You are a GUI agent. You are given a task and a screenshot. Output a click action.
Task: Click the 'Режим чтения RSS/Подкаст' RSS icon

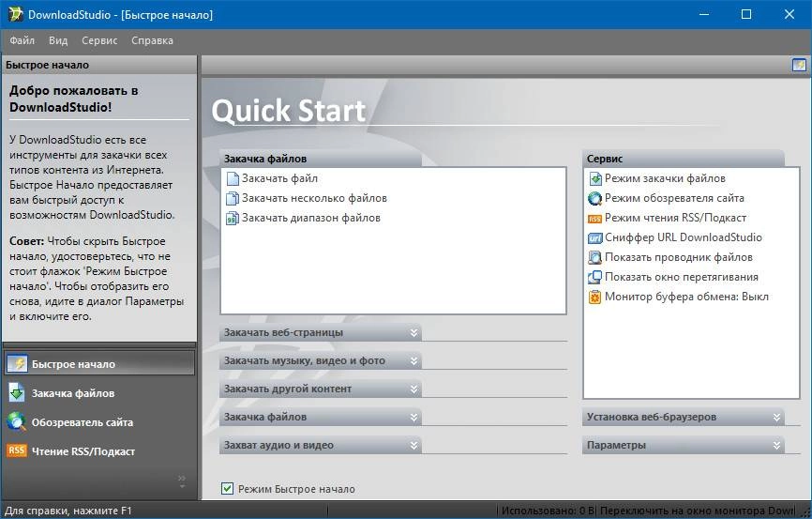(x=595, y=219)
